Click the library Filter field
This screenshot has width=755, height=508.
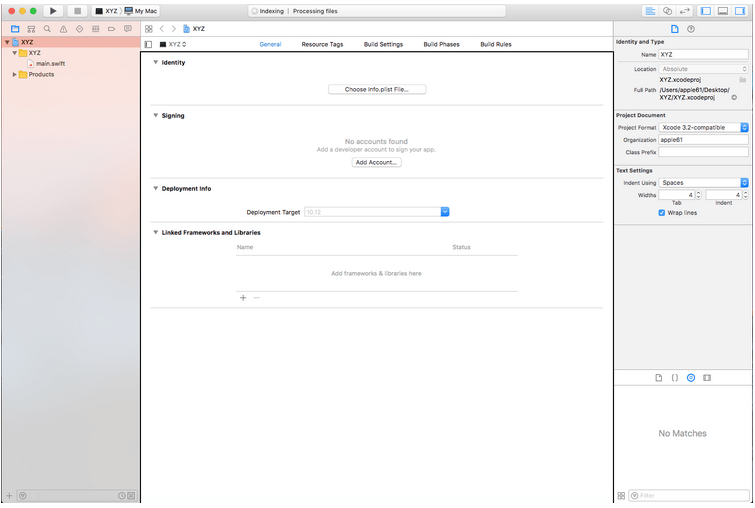click(x=690, y=495)
